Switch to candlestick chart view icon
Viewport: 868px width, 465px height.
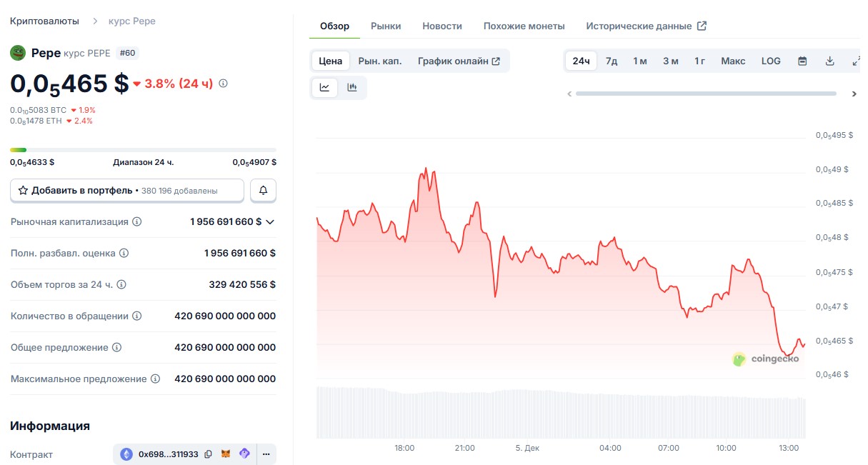point(351,87)
